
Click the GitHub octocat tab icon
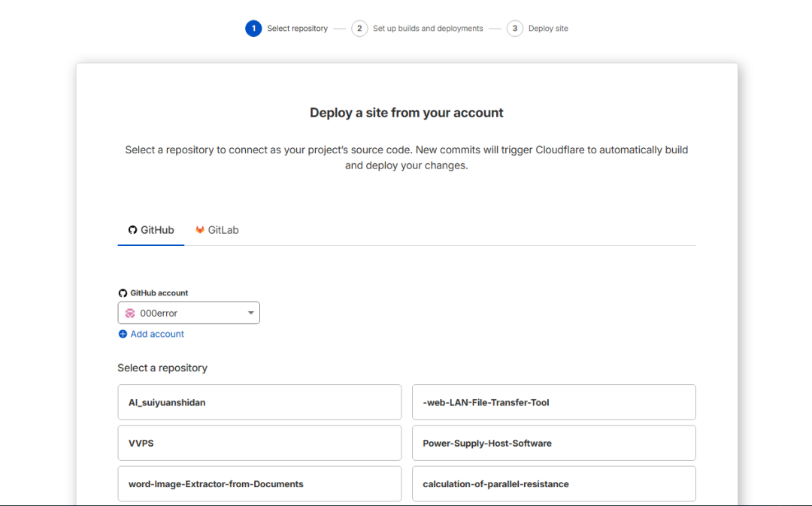pos(133,230)
